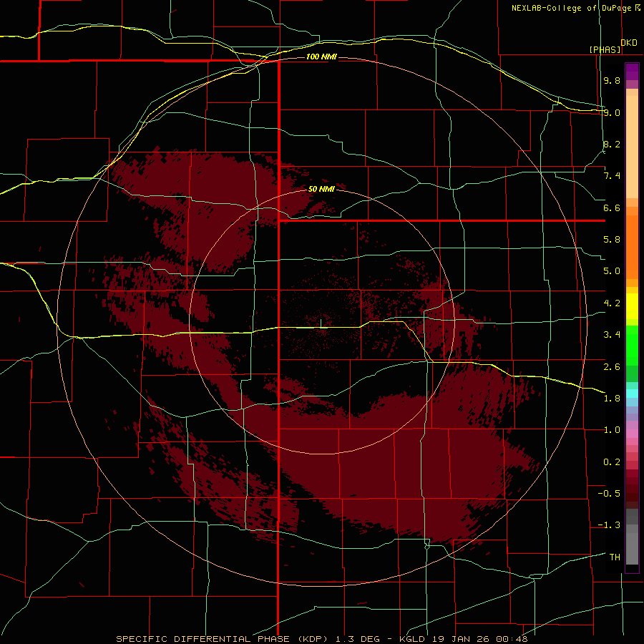
Task: Click the yellow segment of the color bar
Action: 632,306
